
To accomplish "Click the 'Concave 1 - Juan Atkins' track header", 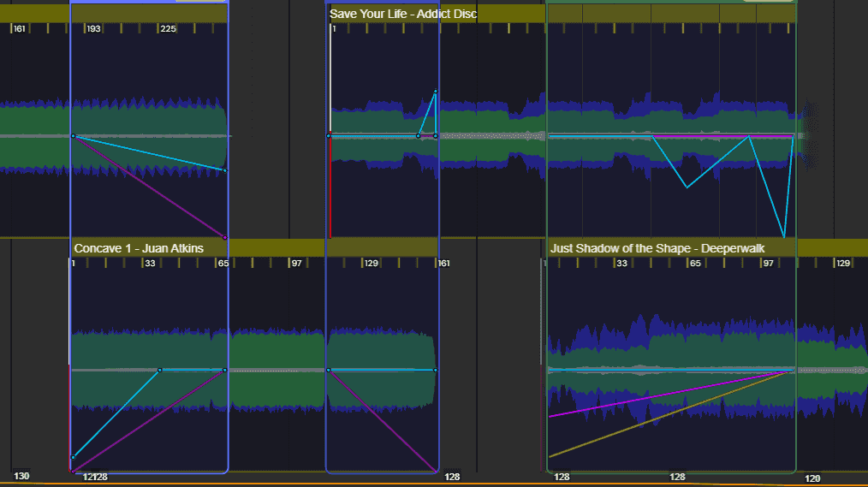I will pyautogui.click(x=139, y=248).
